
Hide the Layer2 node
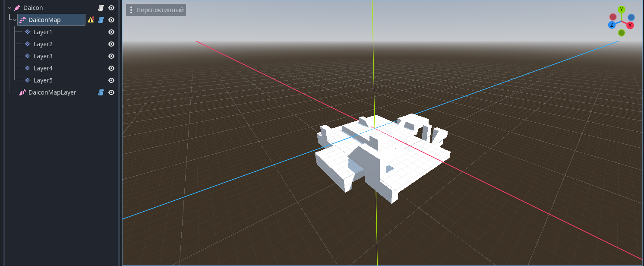[x=111, y=44]
